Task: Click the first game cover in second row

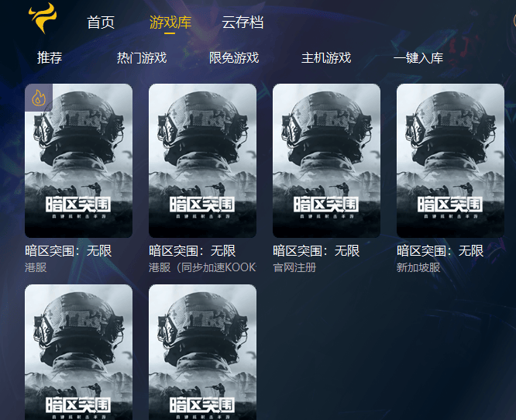Action: tap(79, 352)
